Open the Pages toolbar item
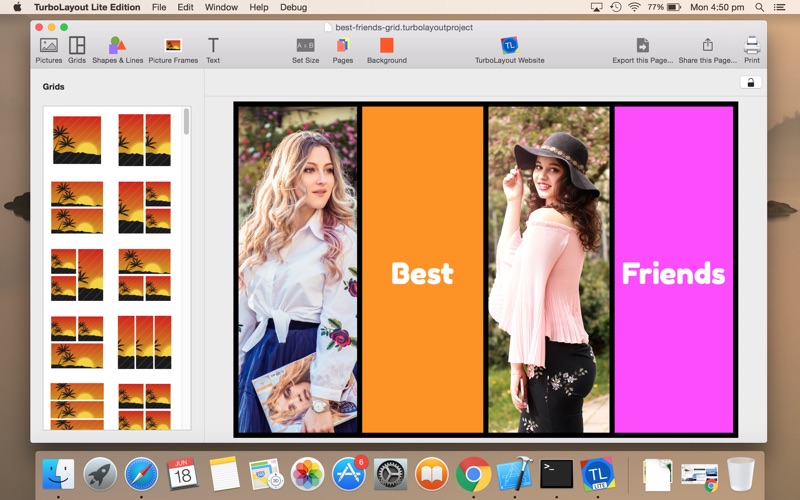This screenshot has width=800, height=500. [342, 50]
